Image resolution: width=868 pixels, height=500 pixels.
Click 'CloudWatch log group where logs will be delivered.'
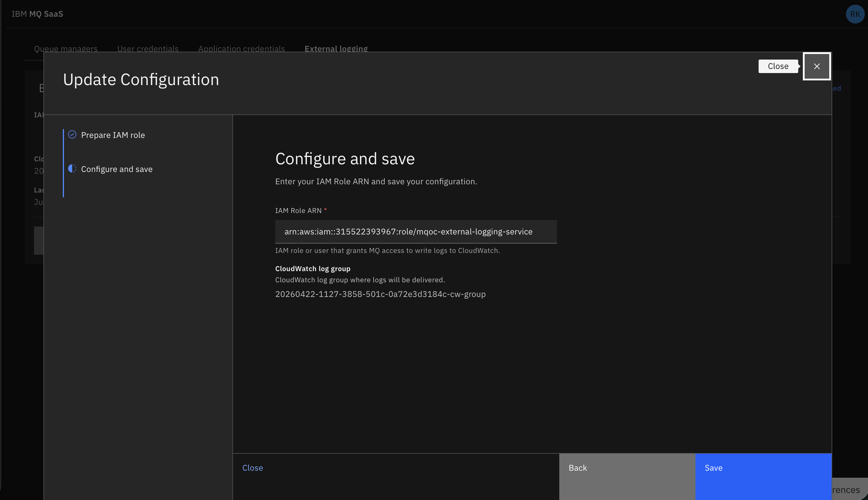pos(360,280)
